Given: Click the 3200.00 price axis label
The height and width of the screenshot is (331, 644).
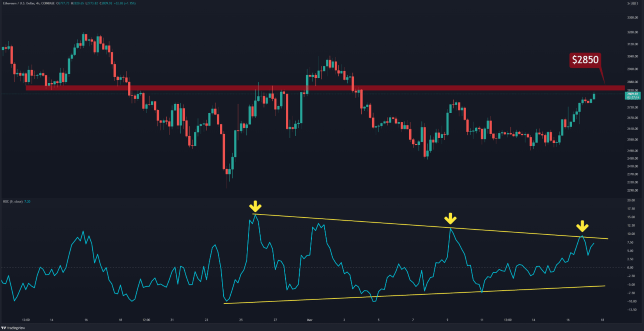Looking at the screenshot, I should tap(633, 32).
